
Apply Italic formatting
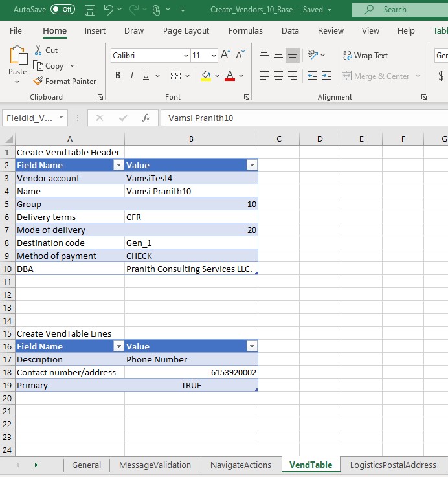point(132,76)
